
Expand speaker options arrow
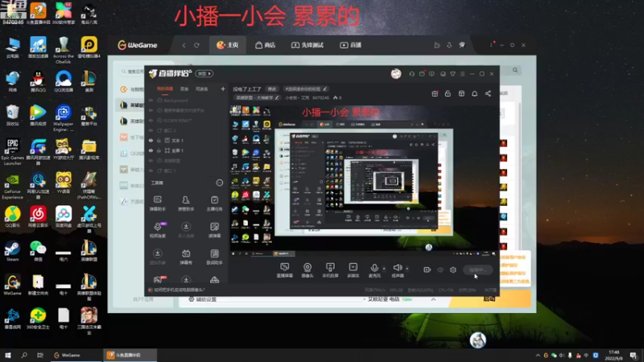click(407, 269)
